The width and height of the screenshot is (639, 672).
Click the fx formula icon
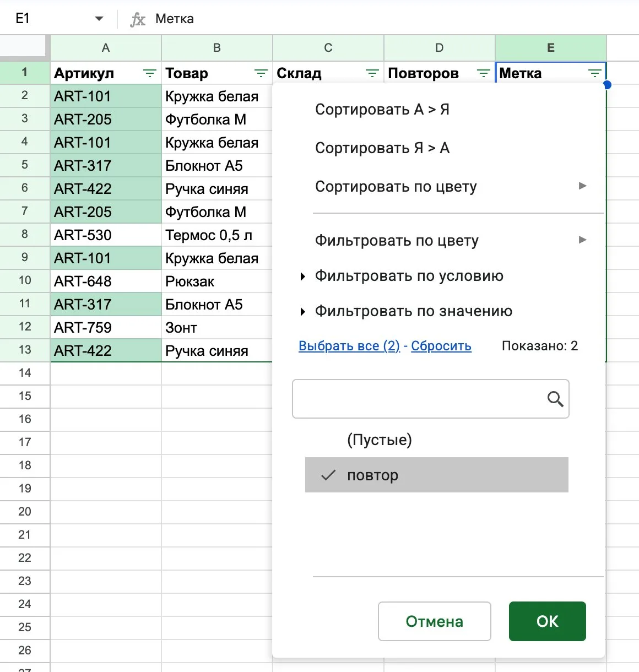[138, 19]
